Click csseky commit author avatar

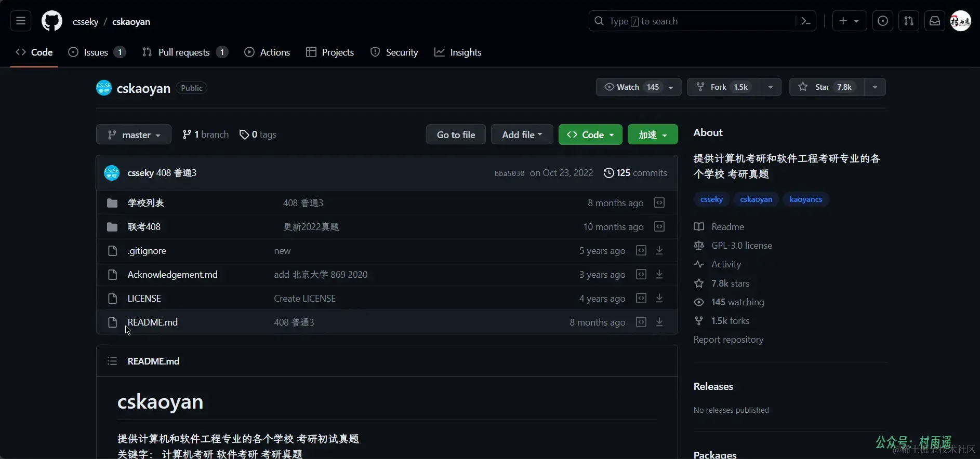point(112,173)
